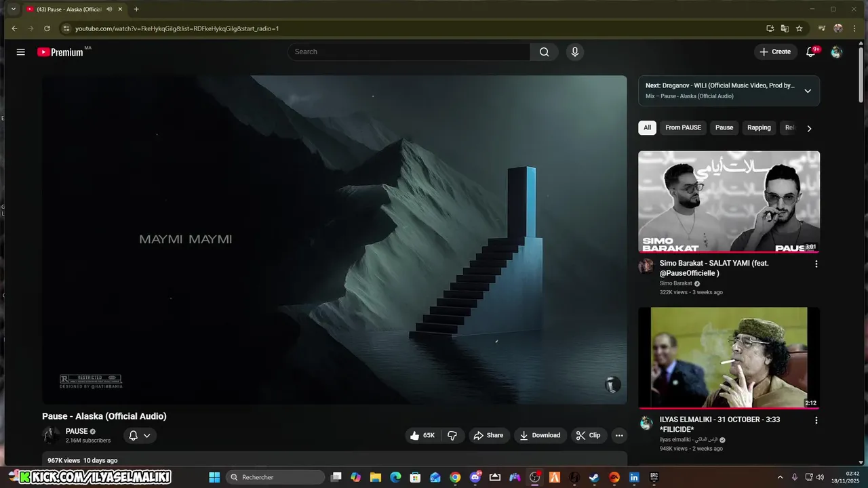Click the '967K views 10 days ago' text
Screen dimensions: 868x488
[82, 461]
